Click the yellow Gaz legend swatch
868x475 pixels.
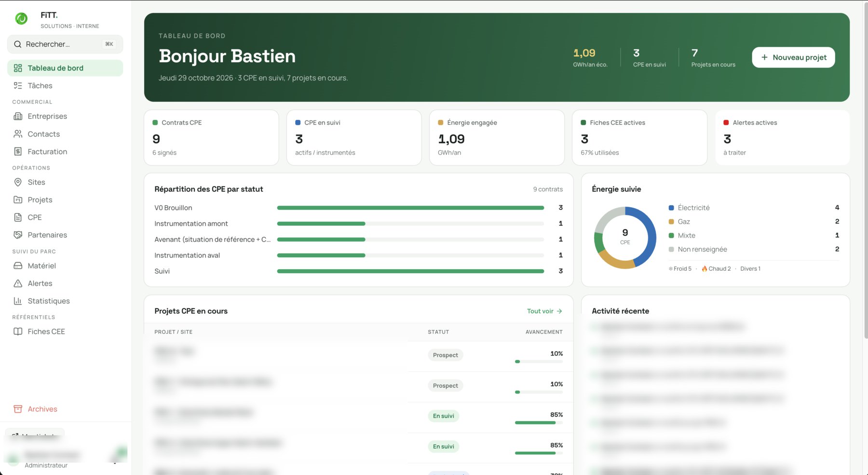(671, 222)
